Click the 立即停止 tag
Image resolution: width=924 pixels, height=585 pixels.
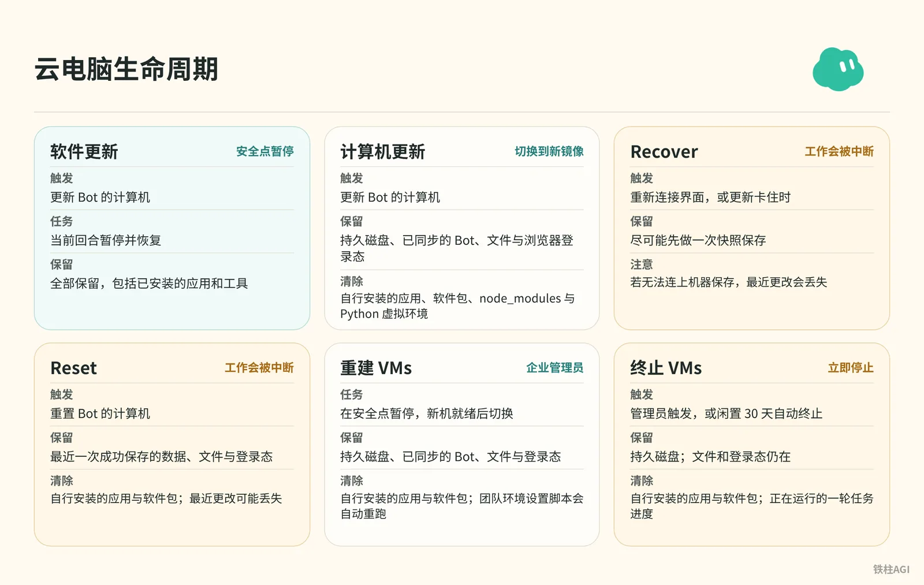851,368
